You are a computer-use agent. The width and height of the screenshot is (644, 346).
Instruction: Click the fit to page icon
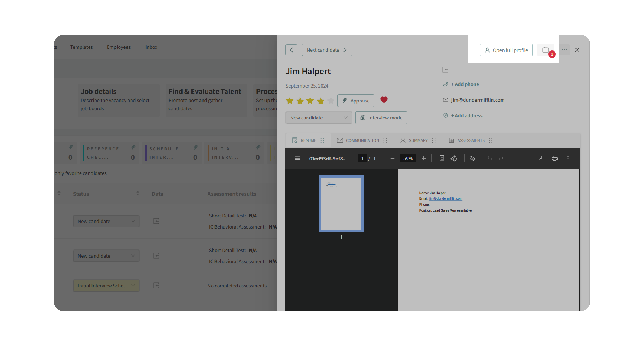click(442, 158)
